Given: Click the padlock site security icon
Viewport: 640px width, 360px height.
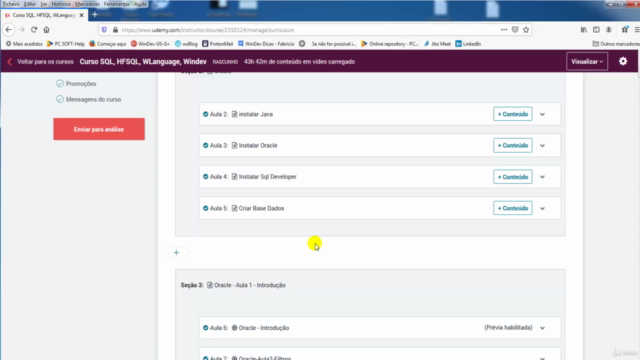Looking at the screenshot, I should [115, 30].
